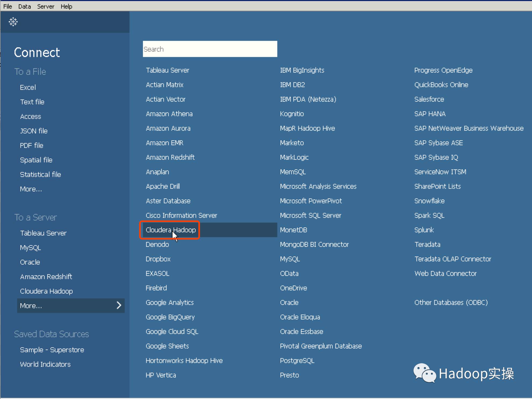Choose EXASOL connector
Viewport: 532px width, 399px height.
point(157,273)
